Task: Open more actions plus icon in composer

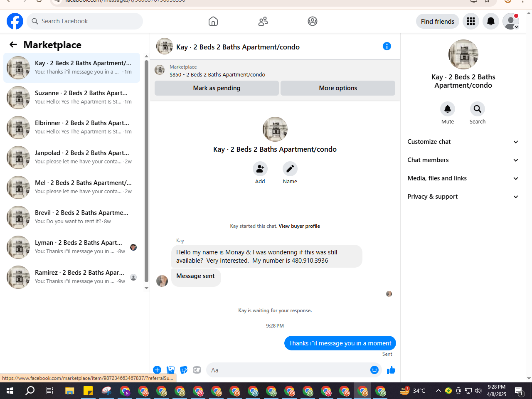Action: [157, 370]
